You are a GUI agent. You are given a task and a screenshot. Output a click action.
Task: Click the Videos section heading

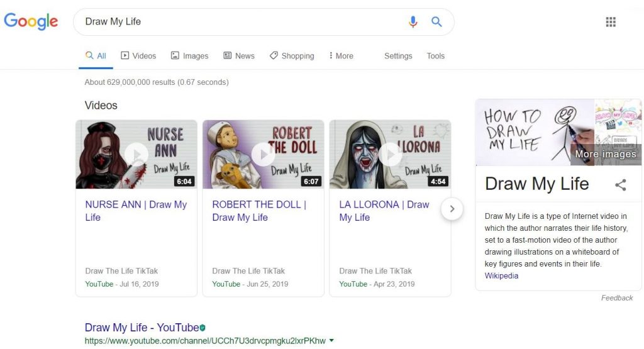coord(101,106)
